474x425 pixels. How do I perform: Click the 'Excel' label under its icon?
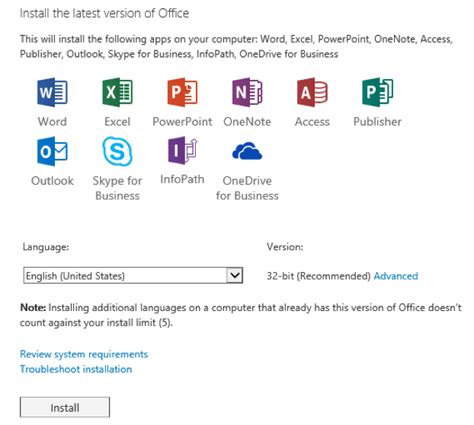[117, 122]
